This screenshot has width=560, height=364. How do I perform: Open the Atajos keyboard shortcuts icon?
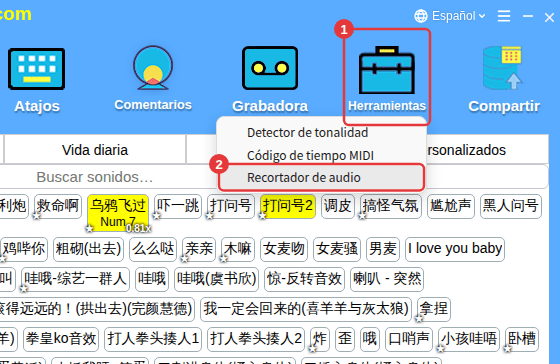36,69
